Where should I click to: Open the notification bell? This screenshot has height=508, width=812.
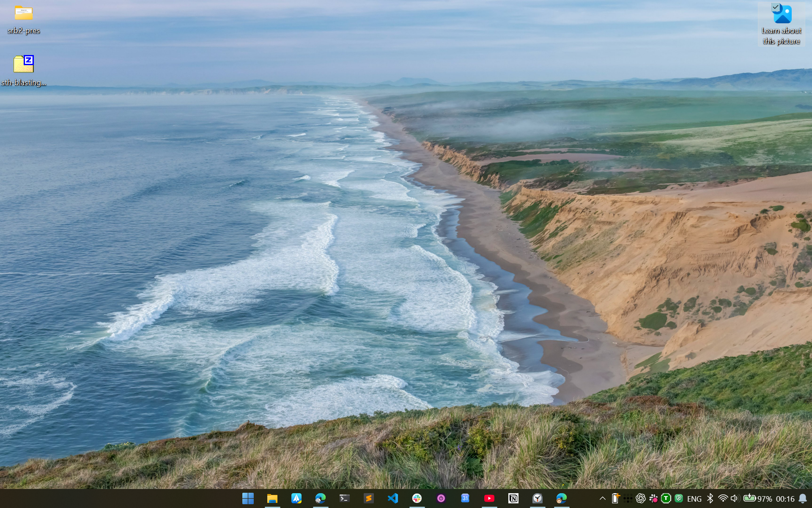pyautogui.click(x=803, y=498)
